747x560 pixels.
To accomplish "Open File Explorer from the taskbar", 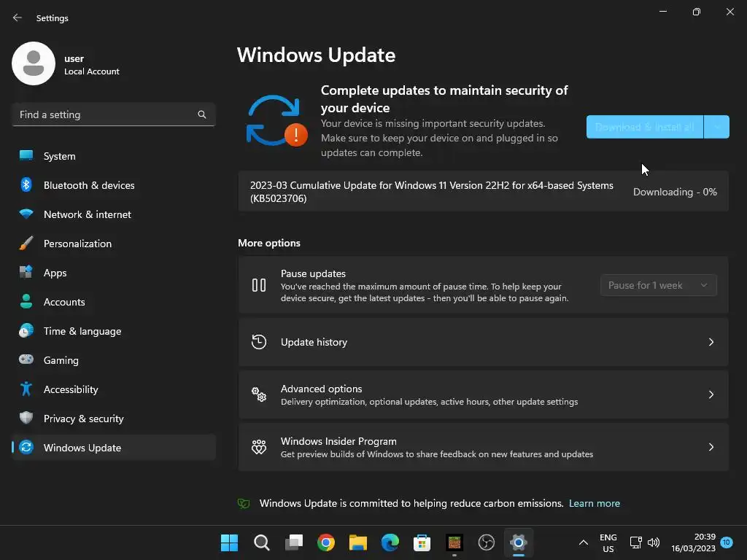I will coord(357,542).
